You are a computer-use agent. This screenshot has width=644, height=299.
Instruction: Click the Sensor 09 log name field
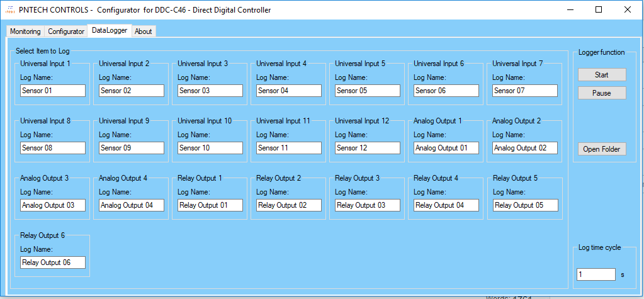[x=132, y=148]
